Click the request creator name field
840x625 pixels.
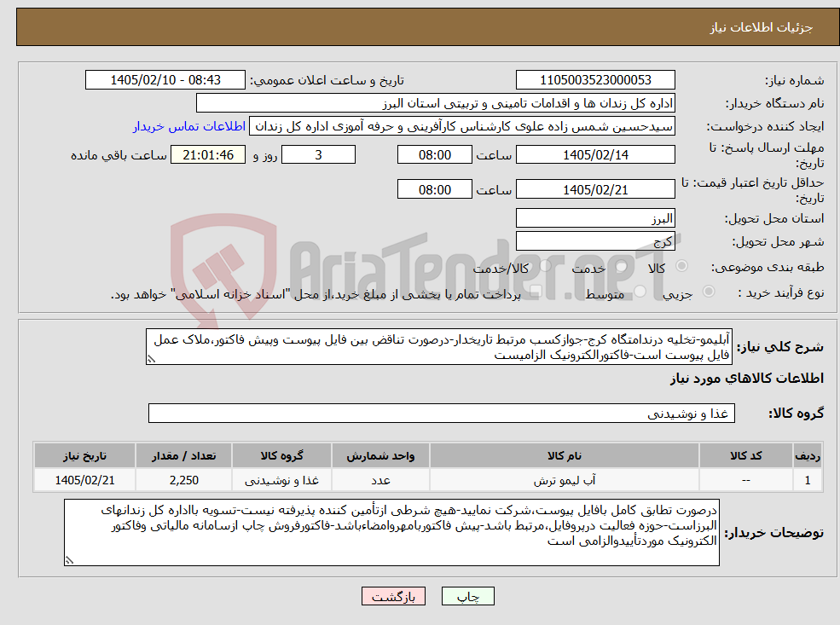click(461, 126)
